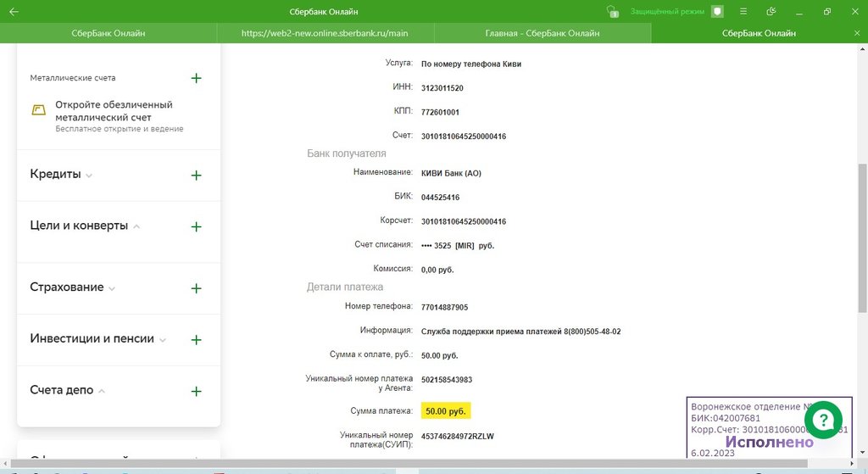This screenshot has height=474, width=868.
Task: Click plus icon beside Счета депо
Action: (196, 391)
